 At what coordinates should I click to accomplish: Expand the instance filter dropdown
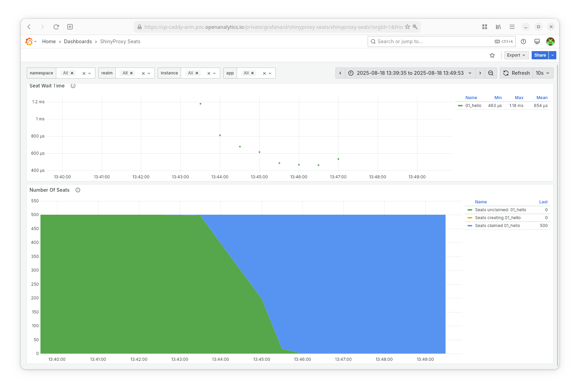tap(215, 73)
